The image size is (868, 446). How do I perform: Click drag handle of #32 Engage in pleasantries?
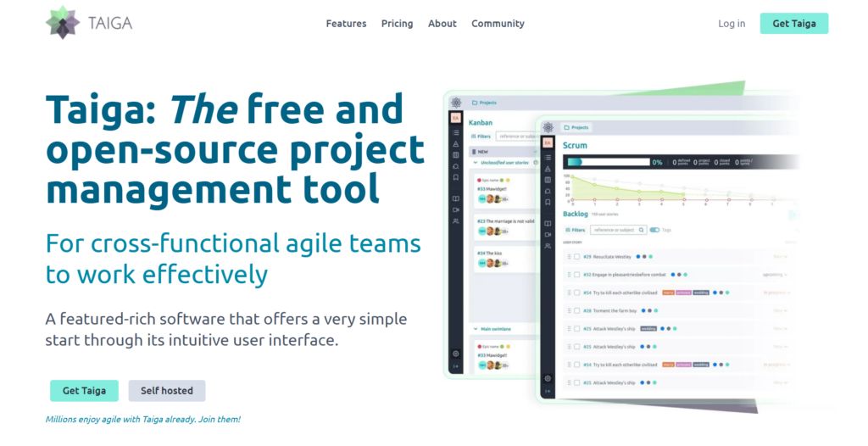pos(569,275)
